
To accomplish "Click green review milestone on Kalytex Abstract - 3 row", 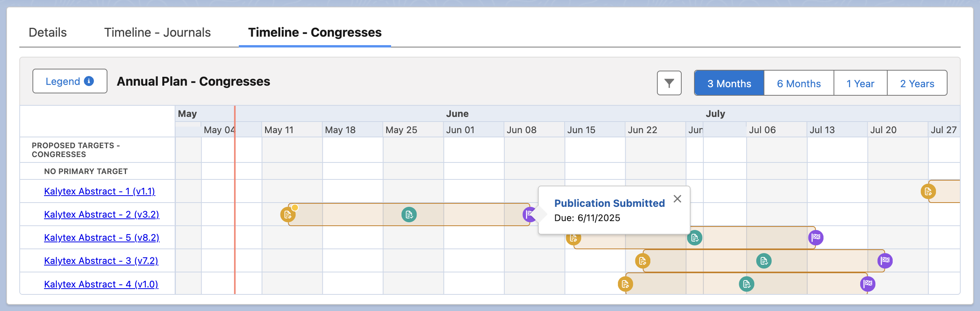I will click(x=764, y=261).
